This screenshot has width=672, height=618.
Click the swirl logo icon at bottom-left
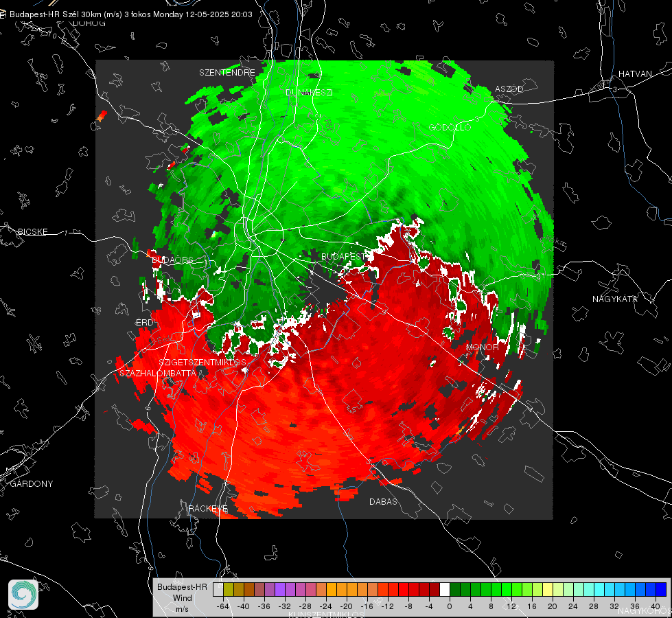[23, 595]
